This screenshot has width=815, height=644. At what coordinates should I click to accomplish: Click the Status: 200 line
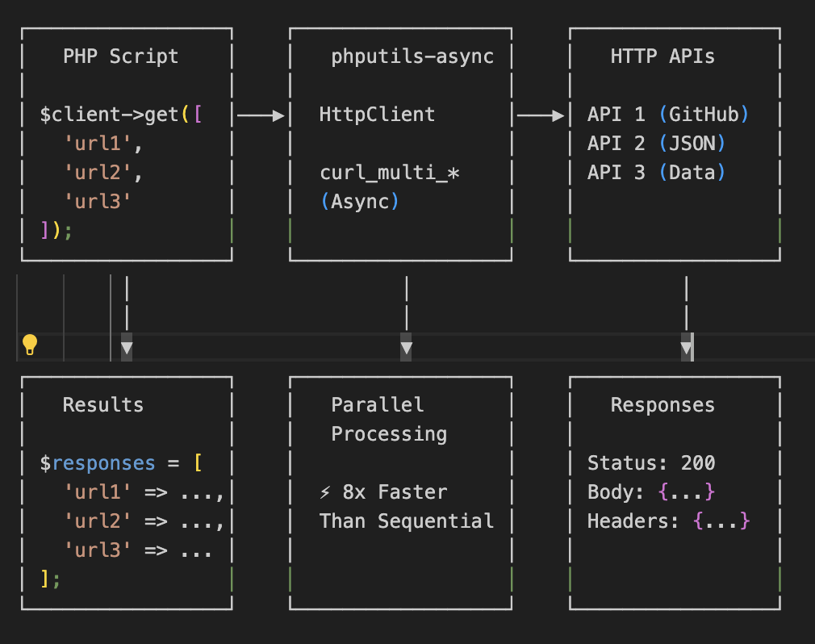[650, 463]
